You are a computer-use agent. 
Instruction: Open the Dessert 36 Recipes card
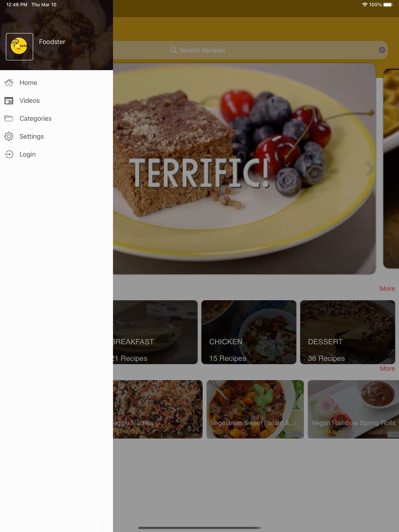(x=348, y=332)
